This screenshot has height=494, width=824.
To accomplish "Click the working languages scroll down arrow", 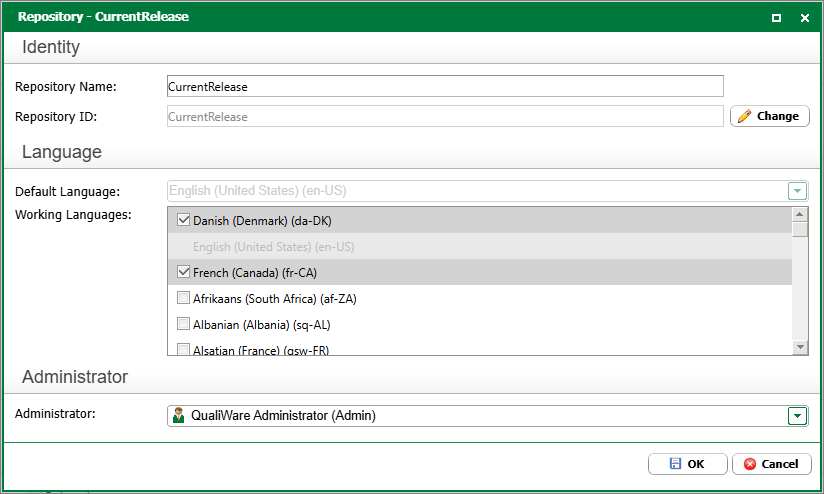I will [800, 347].
